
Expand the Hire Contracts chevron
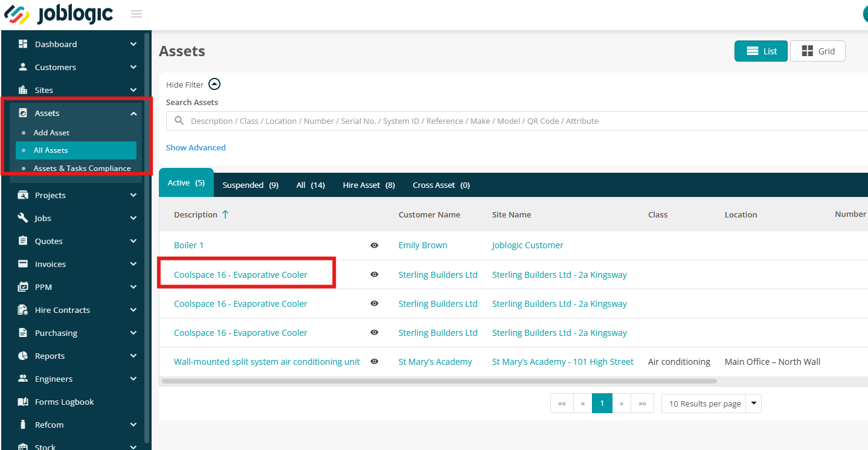pyautogui.click(x=133, y=310)
